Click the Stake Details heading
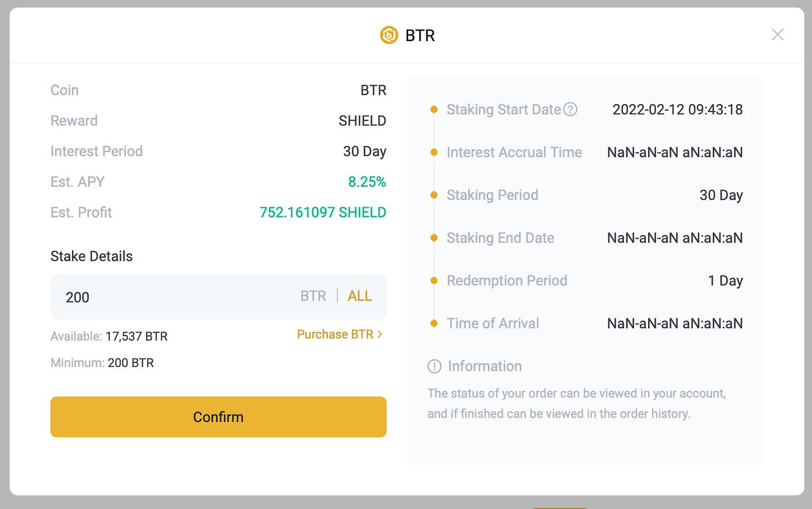 click(x=91, y=256)
